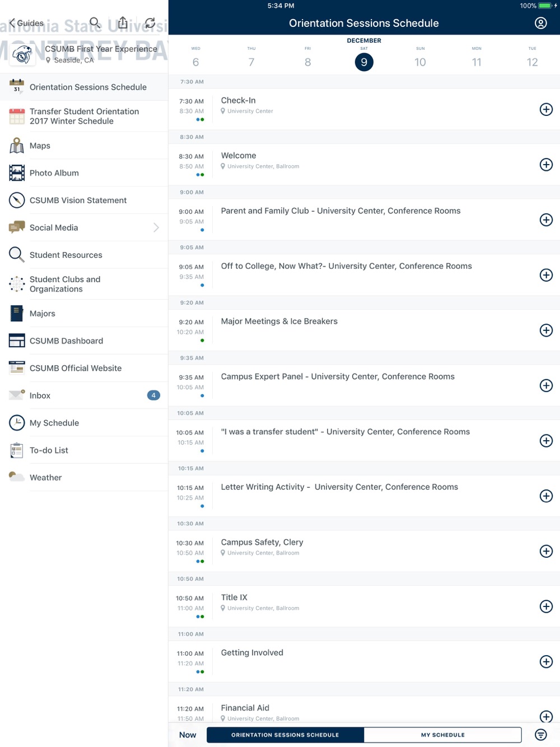Tap the search magnifier icon in sidebar header
Image resolution: width=560 pixels, height=747 pixels.
pos(95,22)
